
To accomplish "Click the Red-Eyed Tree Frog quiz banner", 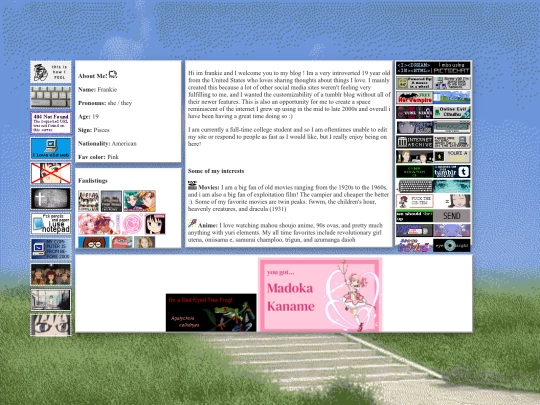I will [211, 313].
